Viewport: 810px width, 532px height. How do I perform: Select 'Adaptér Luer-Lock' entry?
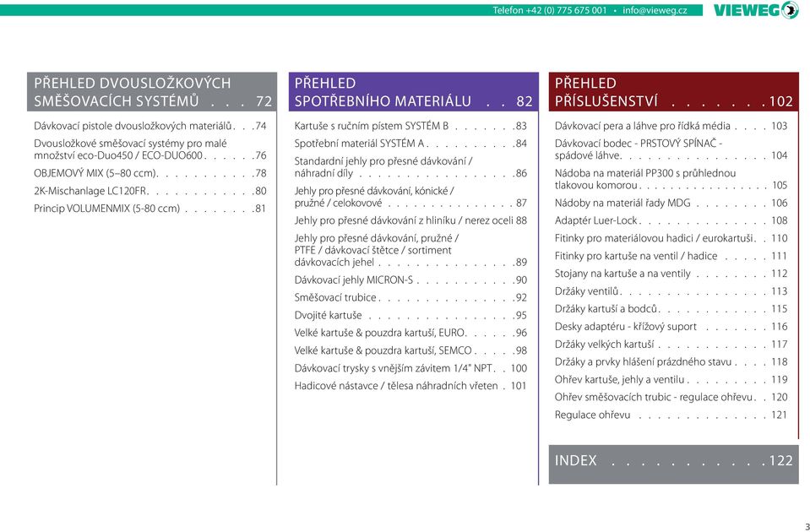pos(671,220)
